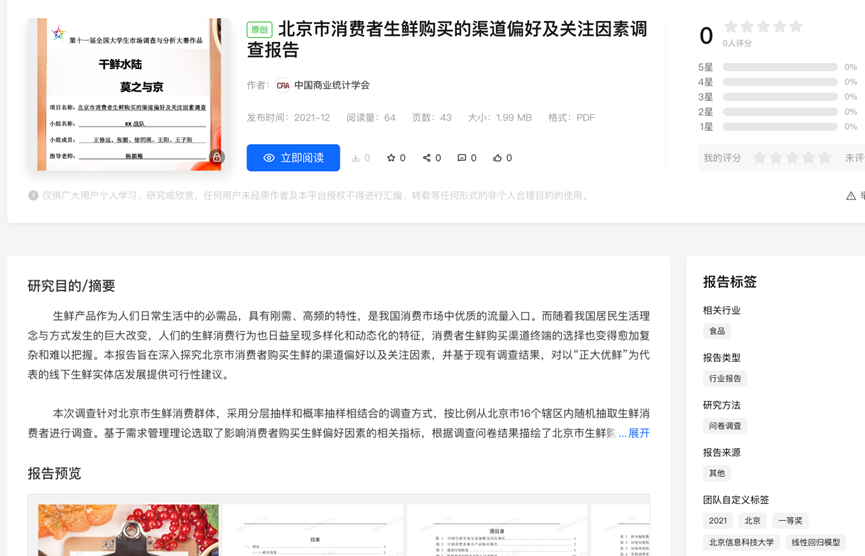Click the 问卷调查 research method tag

[725, 426]
